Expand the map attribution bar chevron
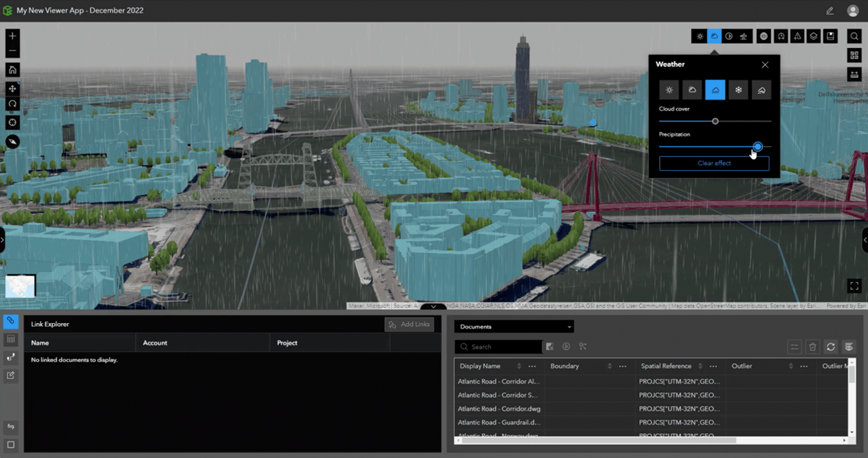868x458 pixels. (x=433, y=307)
